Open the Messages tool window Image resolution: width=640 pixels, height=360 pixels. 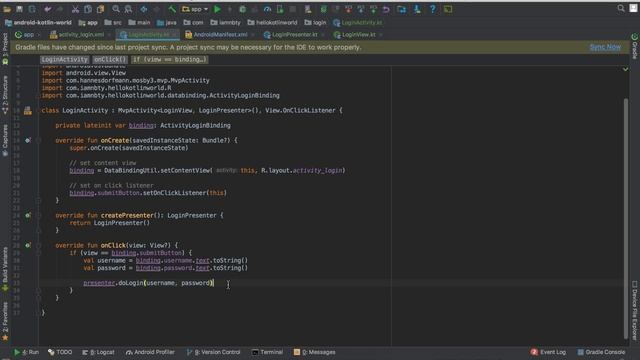pyautogui.click(x=315, y=352)
